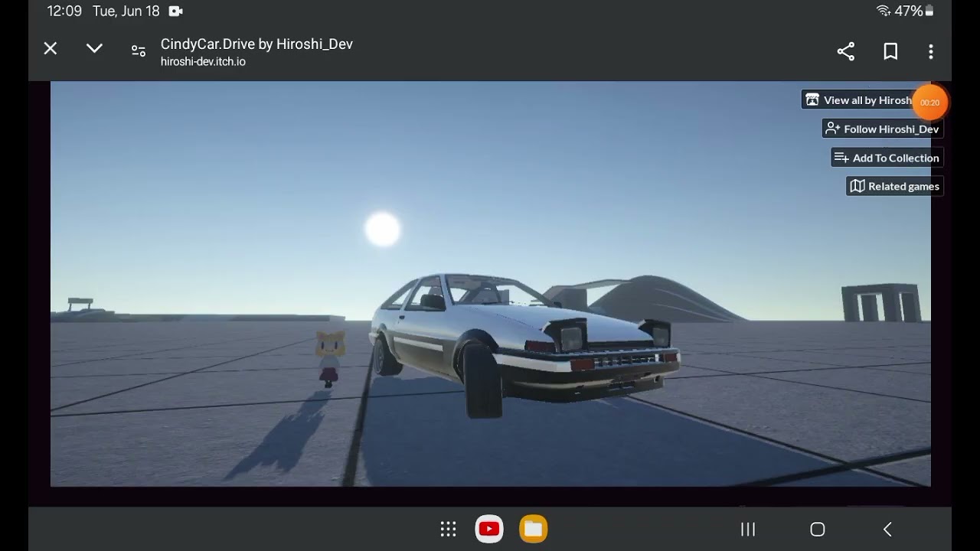Image resolution: width=980 pixels, height=551 pixels.
Task: Bookmark this page
Action: 890,51
